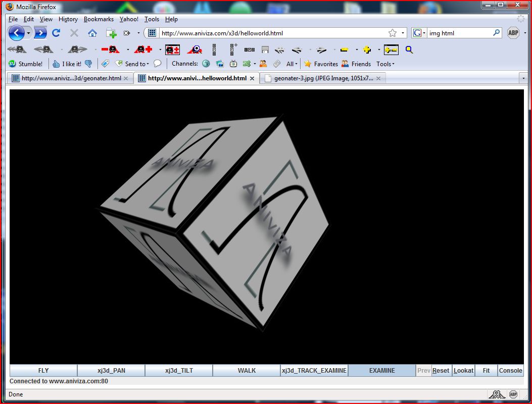The width and height of the screenshot is (532, 404).
Task: Select WALK navigation mode
Action: click(247, 371)
